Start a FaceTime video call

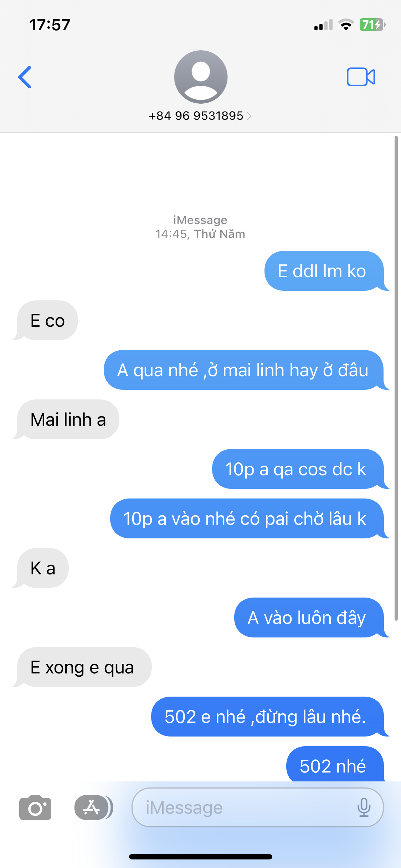point(361,77)
